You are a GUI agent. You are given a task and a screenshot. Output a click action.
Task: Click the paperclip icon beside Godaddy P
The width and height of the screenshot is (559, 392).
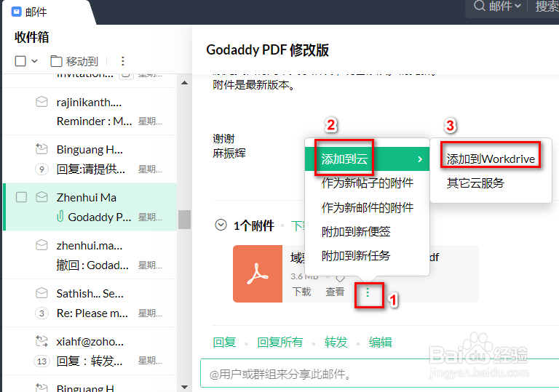coord(60,216)
